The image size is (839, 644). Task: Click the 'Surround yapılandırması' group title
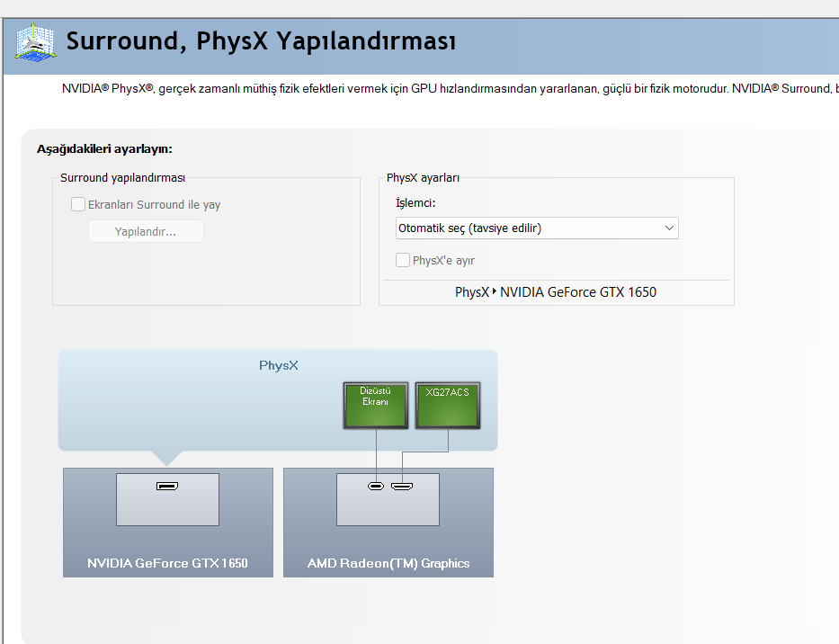click(122, 178)
